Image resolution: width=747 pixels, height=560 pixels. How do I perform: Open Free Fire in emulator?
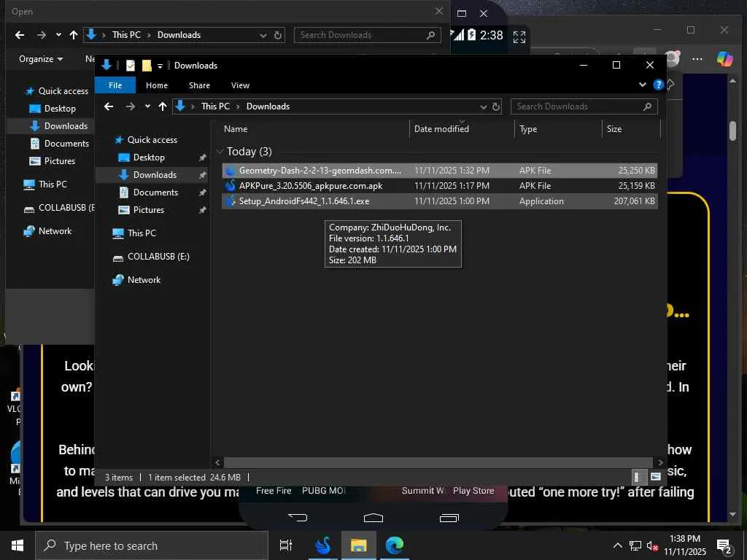pyautogui.click(x=274, y=491)
